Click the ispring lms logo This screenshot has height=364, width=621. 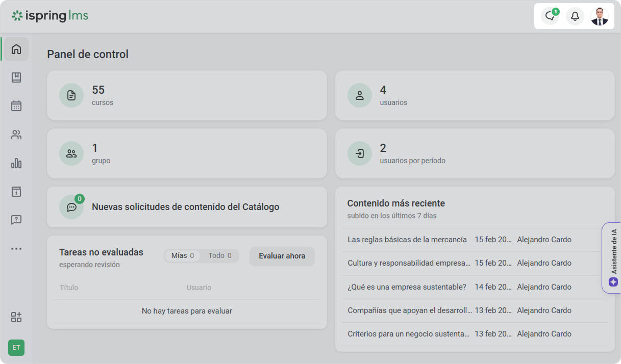(50, 16)
